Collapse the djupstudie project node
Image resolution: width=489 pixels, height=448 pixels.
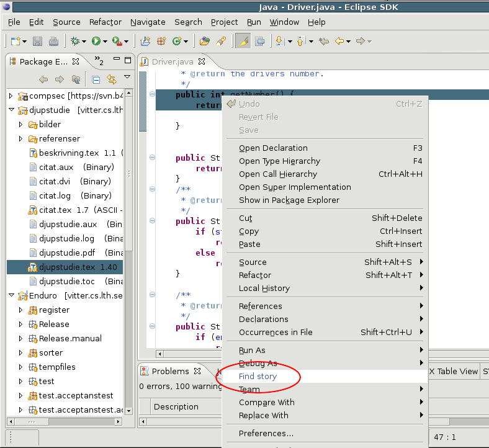click(11, 110)
